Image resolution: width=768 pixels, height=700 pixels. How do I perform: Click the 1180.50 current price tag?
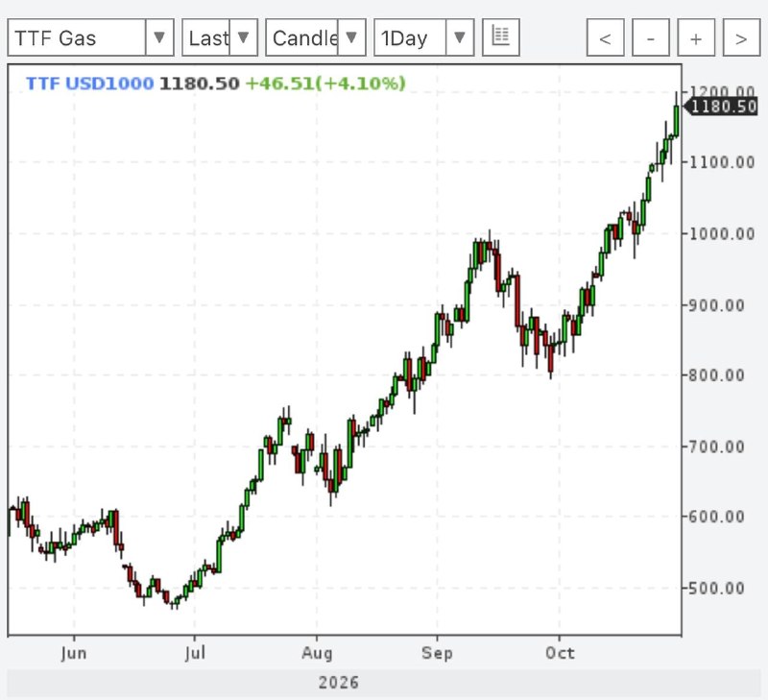point(721,107)
